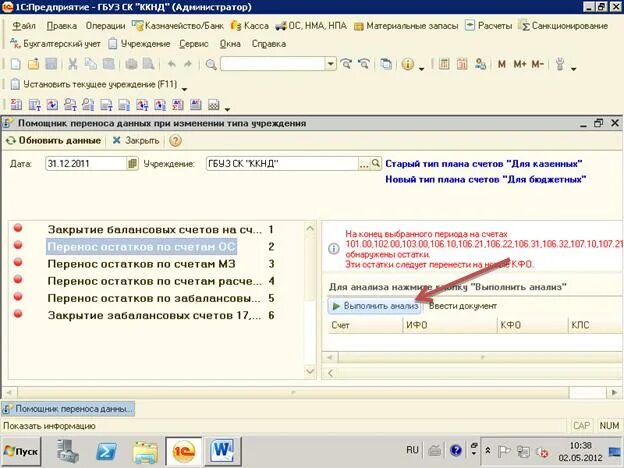
Task: Click the Open file toolbar icon
Action: click(33, 64)
